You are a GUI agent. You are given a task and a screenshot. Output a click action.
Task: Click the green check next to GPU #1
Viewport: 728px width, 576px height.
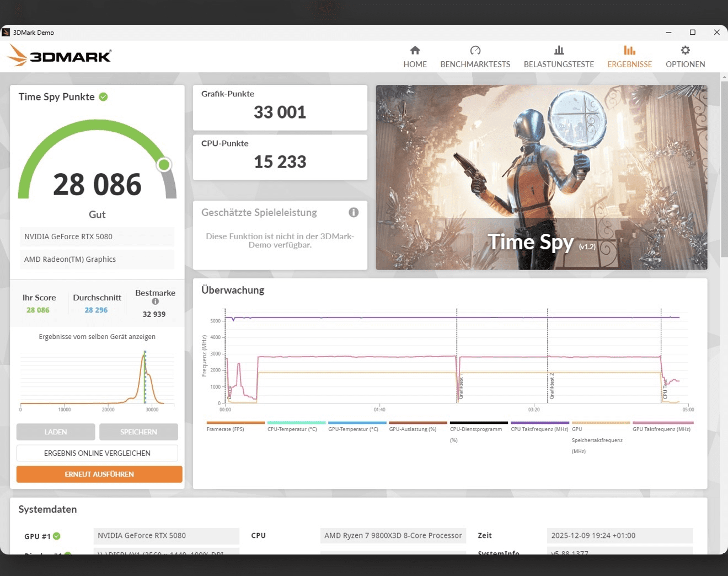point(57,536)
